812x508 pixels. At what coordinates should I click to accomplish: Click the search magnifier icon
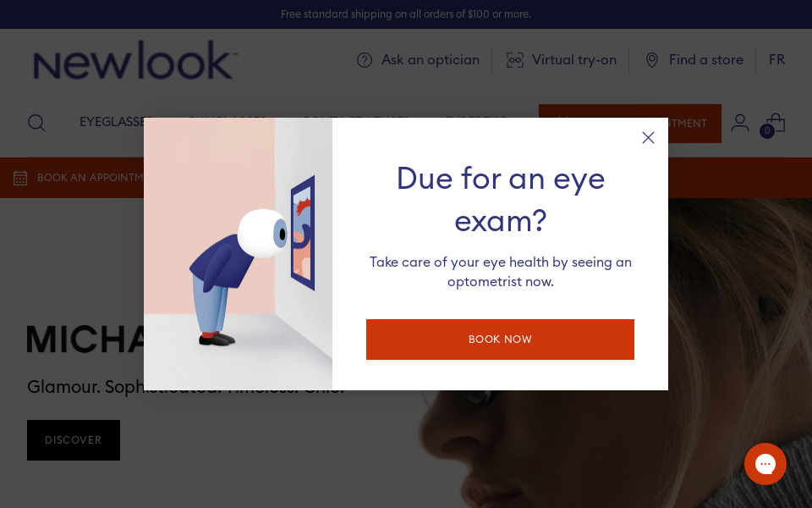tap(36, 123)
